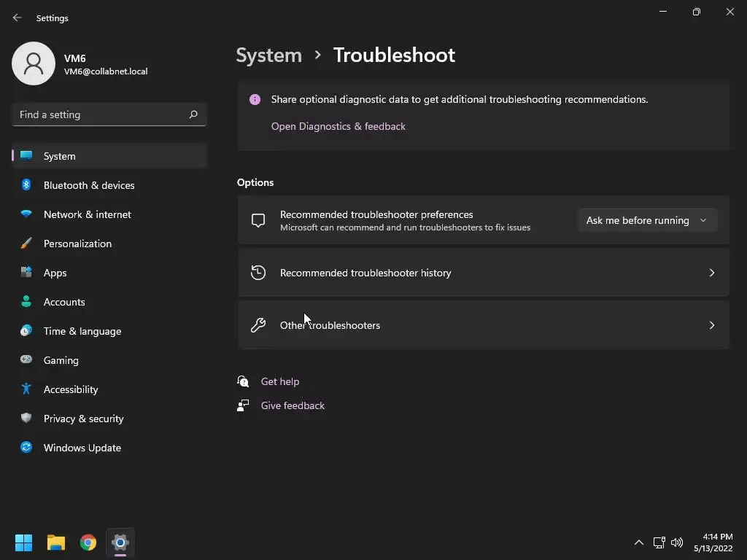Click the Accessibility figure icon
747x560 pixels.
click(26, 389)
